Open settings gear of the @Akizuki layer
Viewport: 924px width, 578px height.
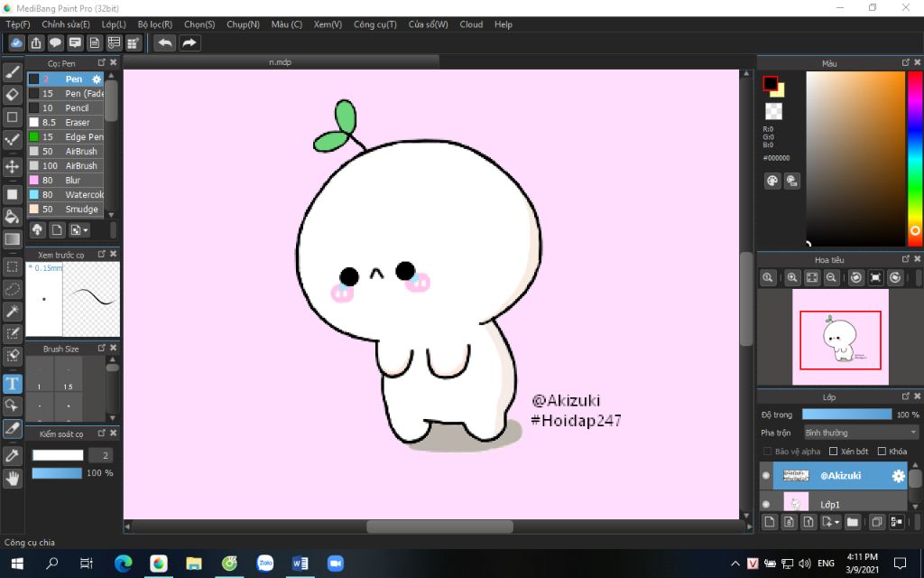[x=898, y=476]
